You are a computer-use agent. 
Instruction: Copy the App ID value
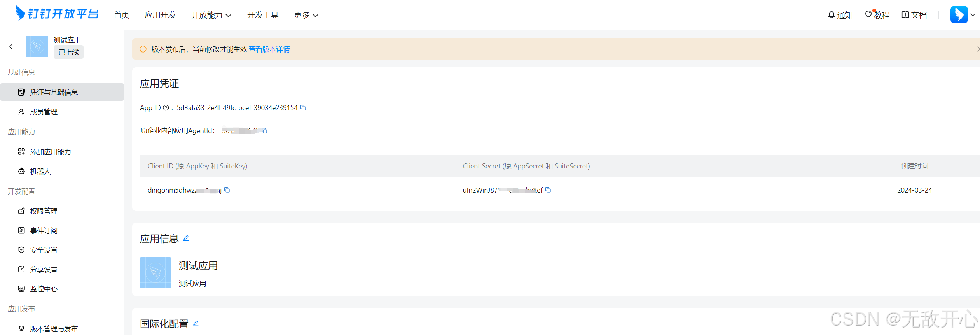(303, 108)
